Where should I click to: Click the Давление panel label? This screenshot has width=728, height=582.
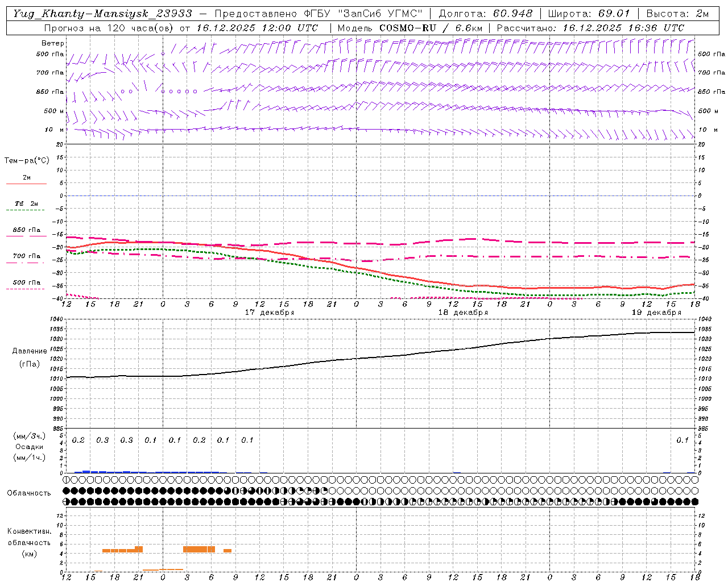(x=30, y=351)
